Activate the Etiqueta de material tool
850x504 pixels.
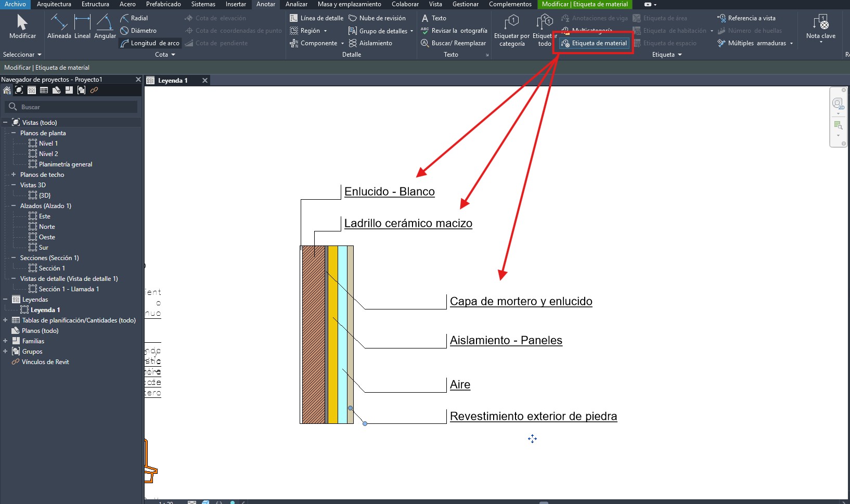click(594, 43)
